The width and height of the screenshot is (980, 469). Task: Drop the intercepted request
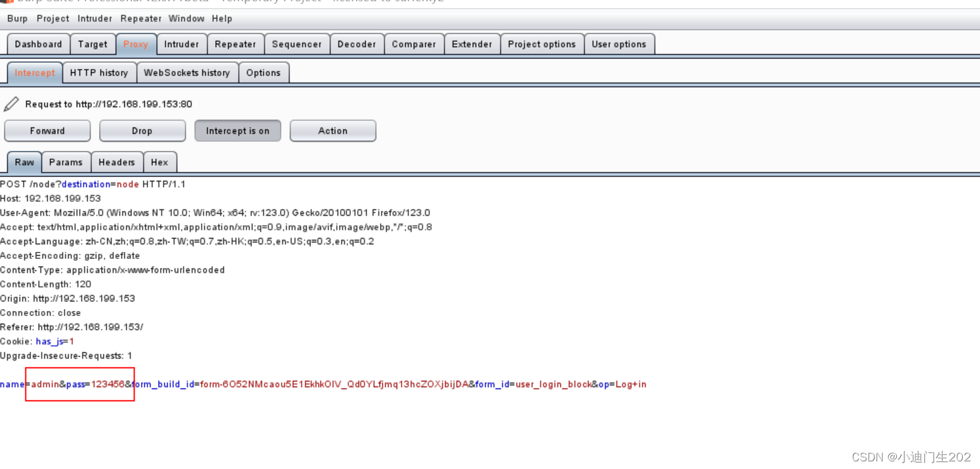[142, 131]
